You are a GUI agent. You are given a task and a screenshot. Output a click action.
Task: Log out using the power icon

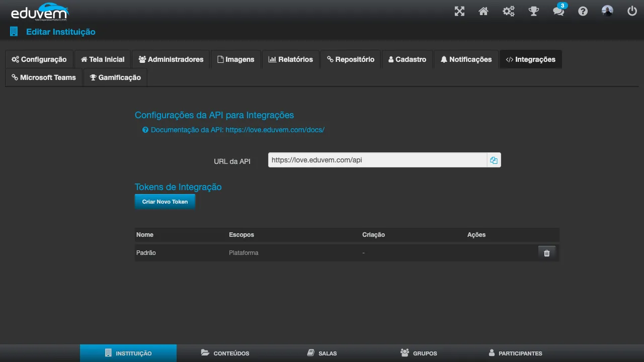(x=632, y=11)
